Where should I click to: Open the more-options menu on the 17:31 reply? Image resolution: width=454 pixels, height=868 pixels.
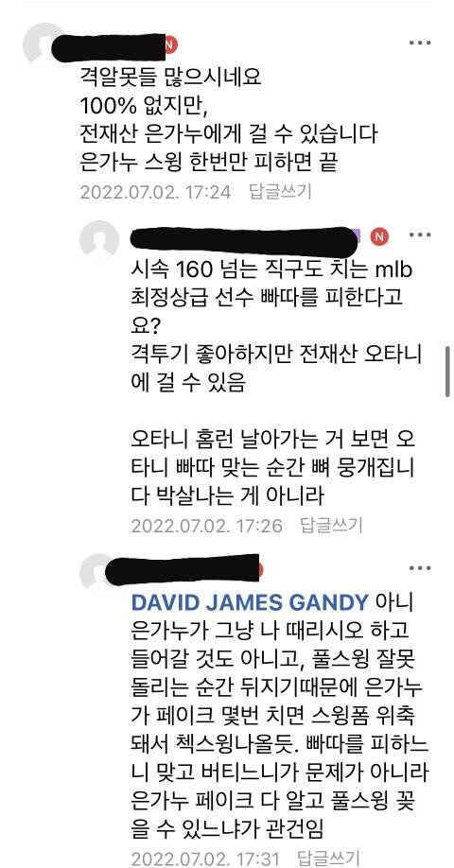tap(420, 568)
